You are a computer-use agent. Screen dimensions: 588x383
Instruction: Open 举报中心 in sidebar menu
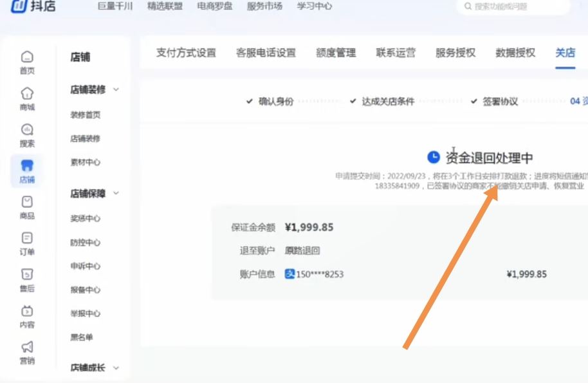85,313
